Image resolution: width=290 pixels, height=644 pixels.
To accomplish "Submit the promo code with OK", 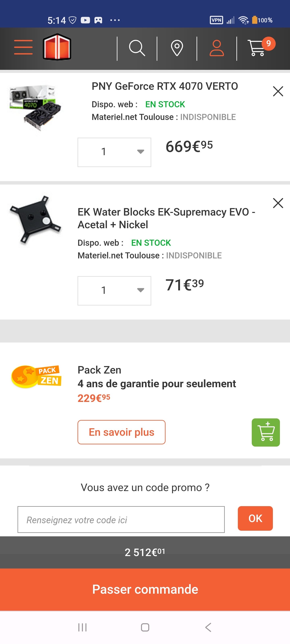I will coord(255,518).
